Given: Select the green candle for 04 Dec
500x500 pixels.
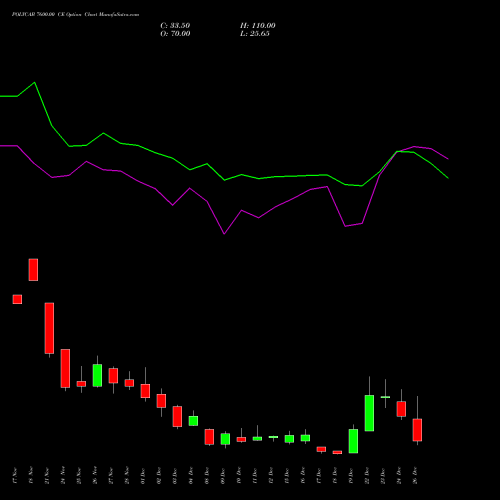Looking at the screenshot, I should (193, 421).
